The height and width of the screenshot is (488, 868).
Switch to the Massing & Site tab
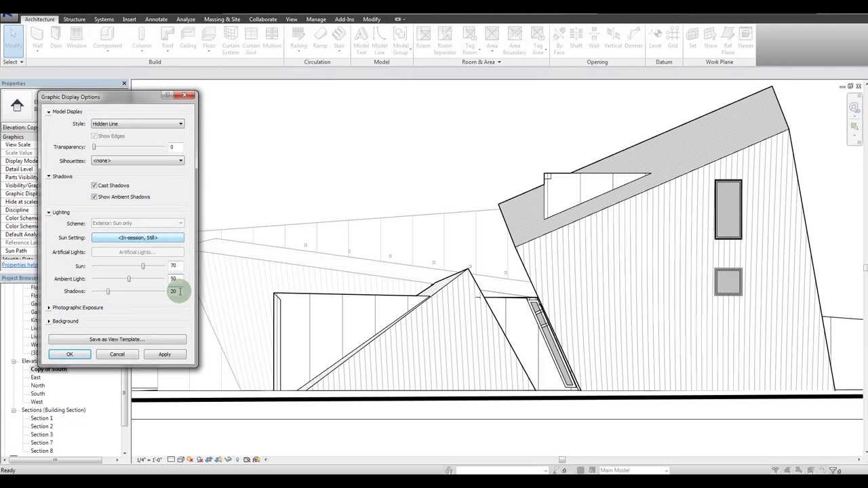click(x=222, y=19)
